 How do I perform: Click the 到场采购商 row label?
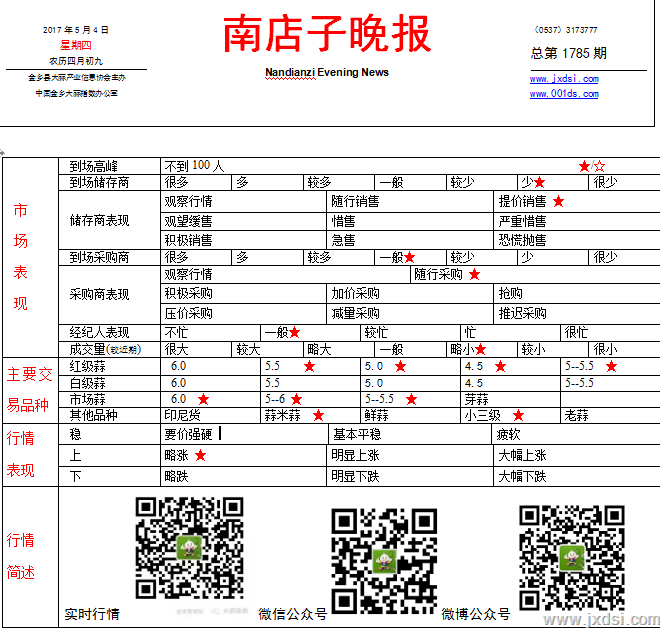(99, 257)
